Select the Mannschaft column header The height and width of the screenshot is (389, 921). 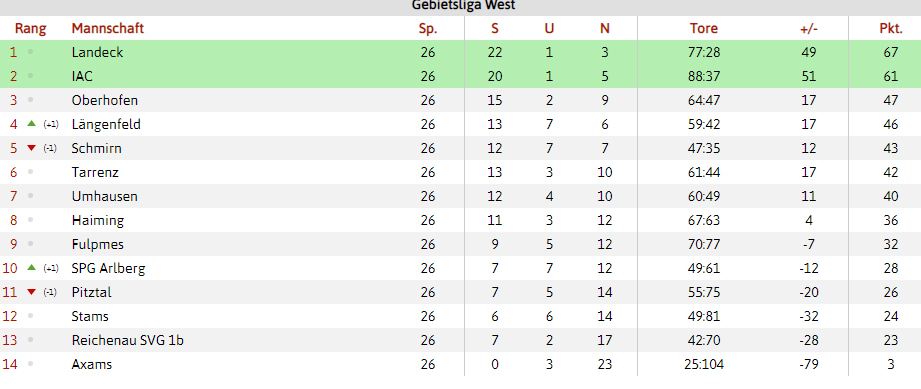click(107, 28)
